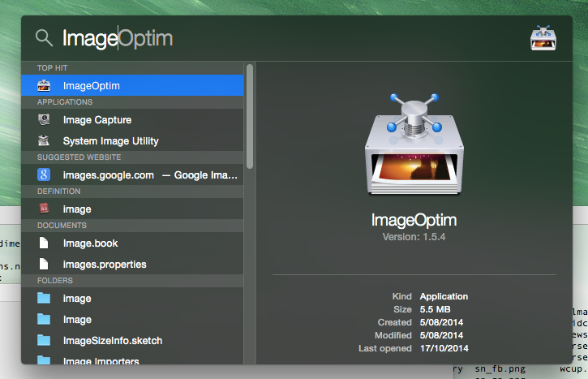
Task: Select the Image Capture application result
Action: [x=132, y=119]
